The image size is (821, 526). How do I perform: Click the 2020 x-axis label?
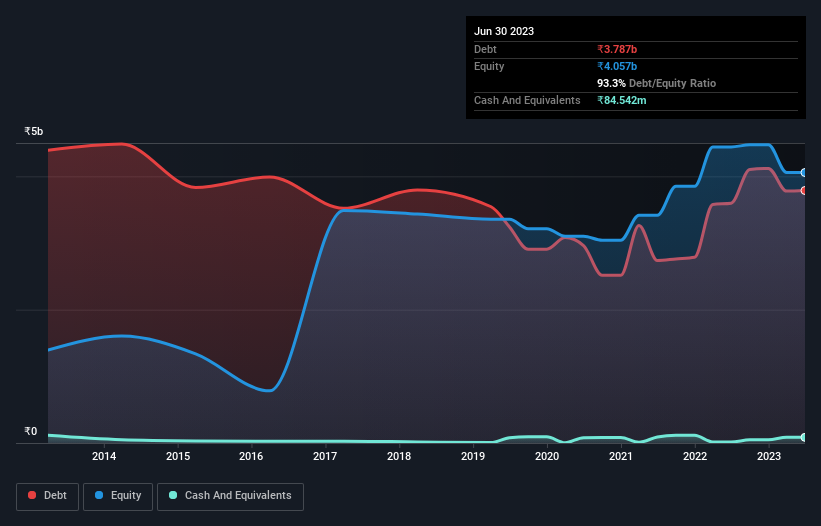click(547, 456)
